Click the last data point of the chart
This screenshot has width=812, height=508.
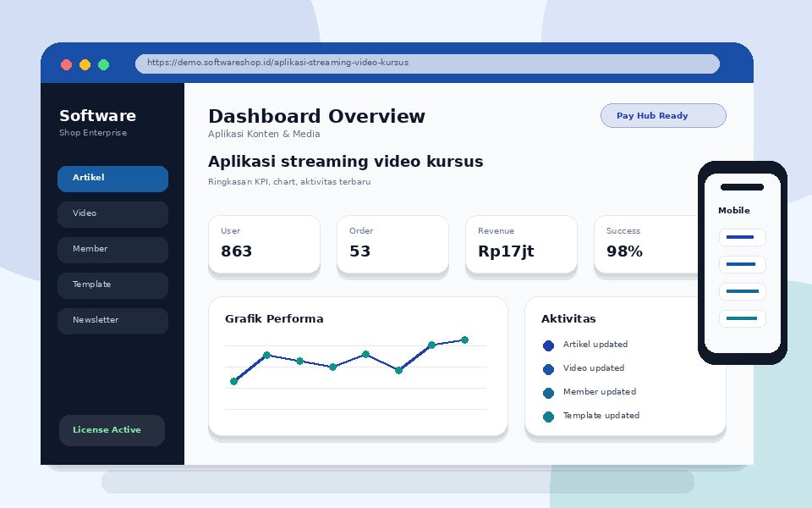coord(464,340)
